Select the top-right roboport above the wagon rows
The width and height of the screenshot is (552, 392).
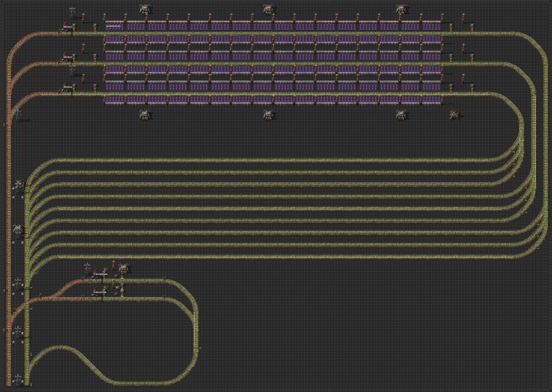point(401,9)
